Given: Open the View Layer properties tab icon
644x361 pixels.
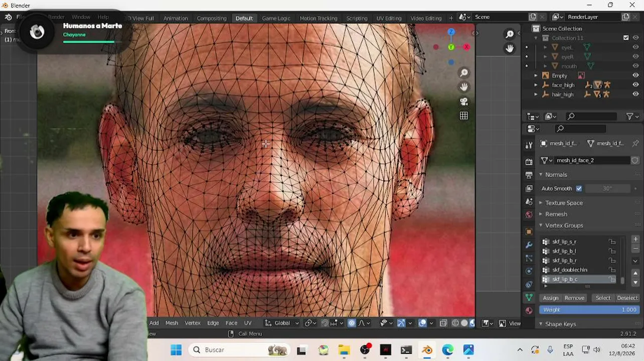Looking at the screenshot, I should coord(529,189).
